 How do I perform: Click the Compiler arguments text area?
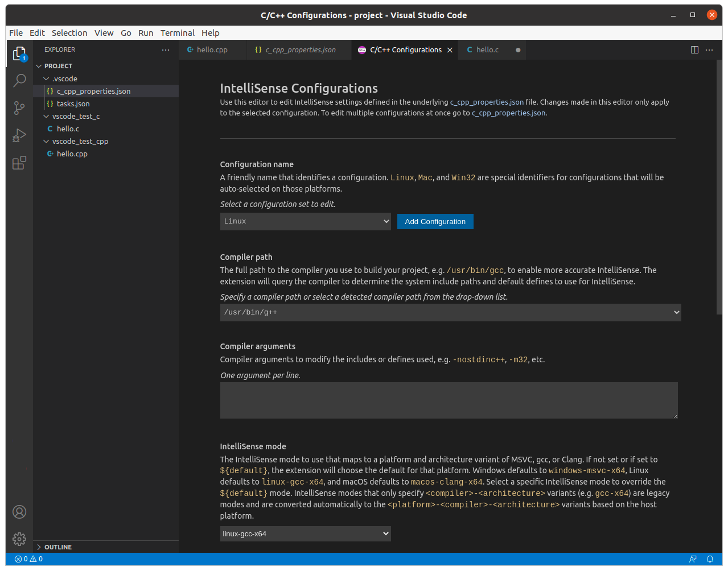click(449, 400)
